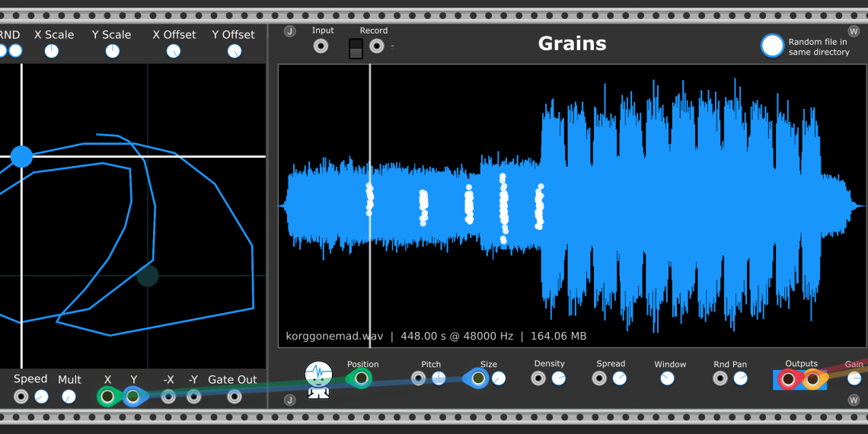868x434 pixels.
Task: Click the orange right Outputs jack
Action: click(812, 379)
